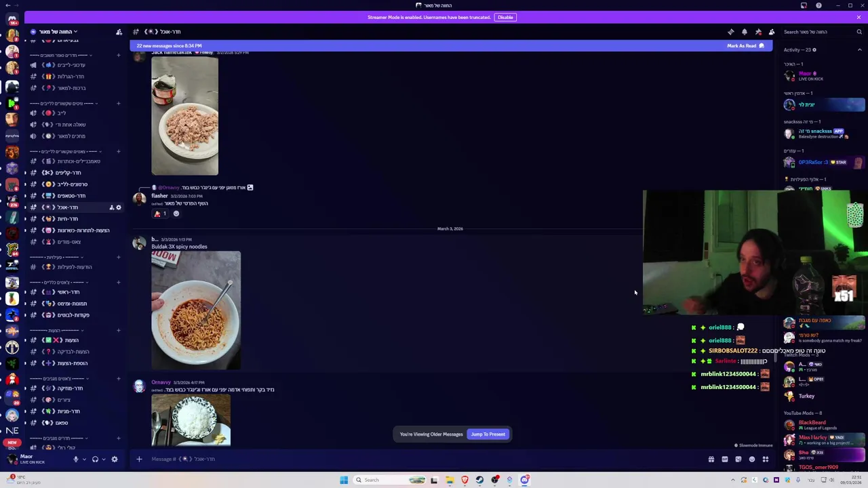Click Mark As Read button
868x488 pixels.
point(745,46)
